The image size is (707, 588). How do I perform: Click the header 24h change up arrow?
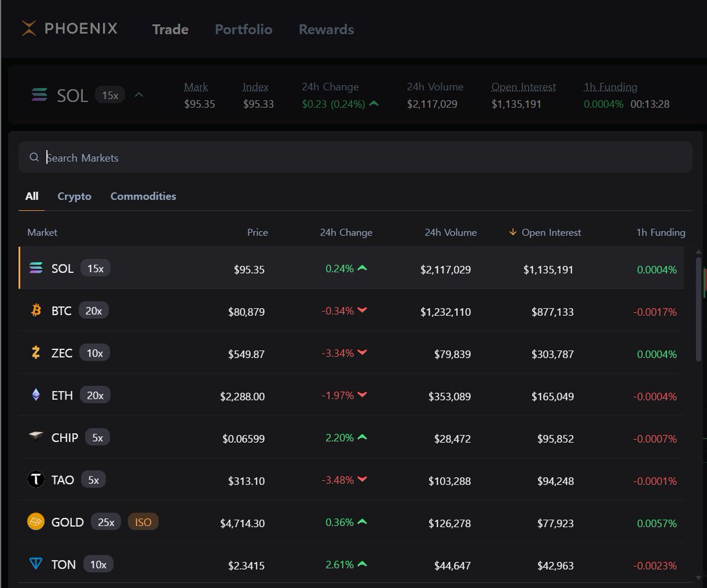(x=374, y=104)
